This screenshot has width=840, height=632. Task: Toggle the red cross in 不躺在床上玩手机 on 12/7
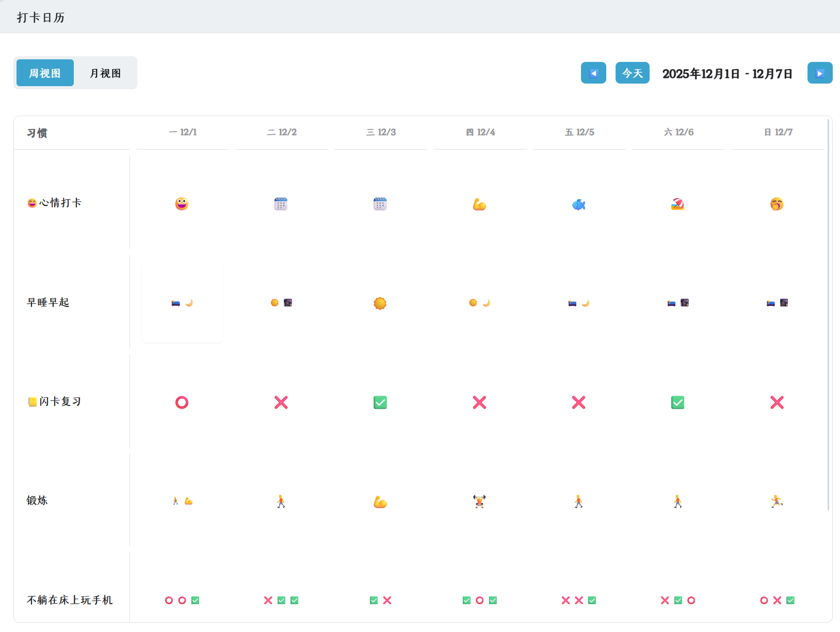(x=777, y=601)
